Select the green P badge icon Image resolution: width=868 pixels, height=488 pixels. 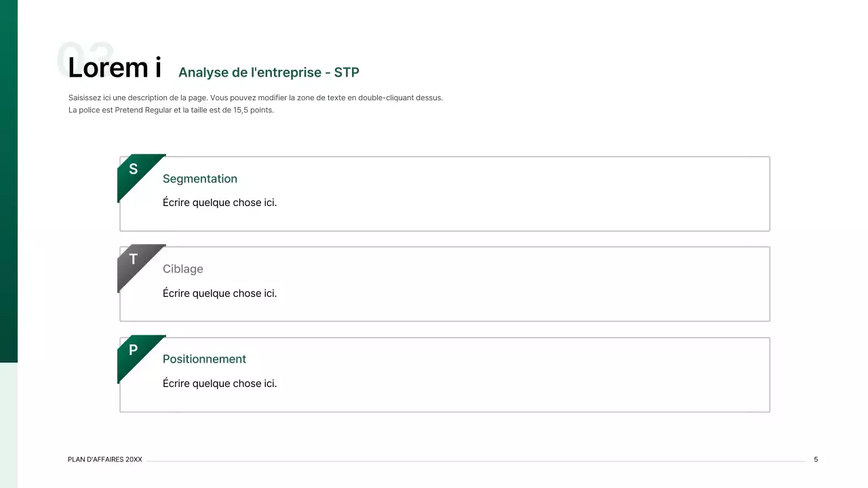click(x=133, y=350)
